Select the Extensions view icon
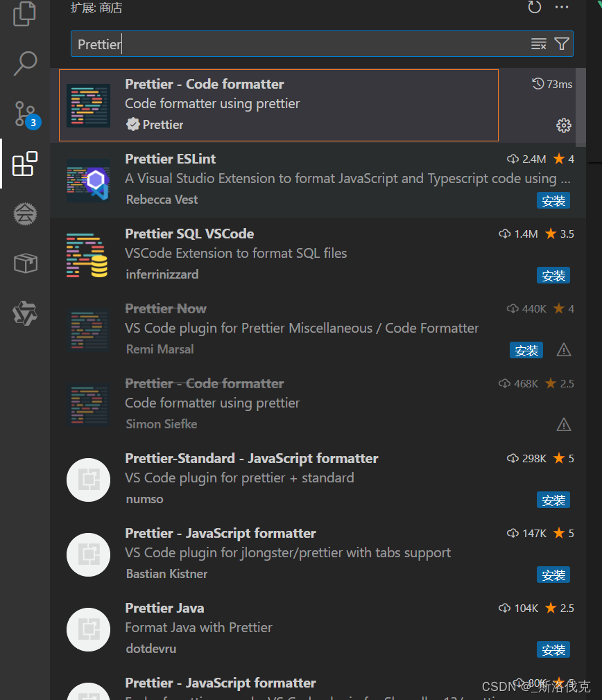Viewport: 602px width, 700px height. (x=25, y=164)
